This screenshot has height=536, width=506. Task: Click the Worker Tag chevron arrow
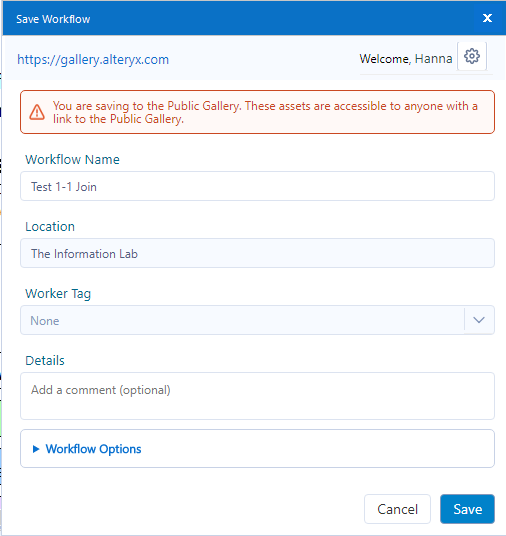(479, 320)
